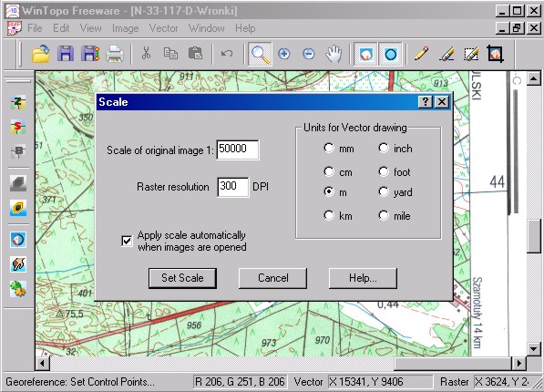Select the dashed-selection edit tool
This screenshot has width=544, height=392.
pyautogui.click(x=471, y=54)
